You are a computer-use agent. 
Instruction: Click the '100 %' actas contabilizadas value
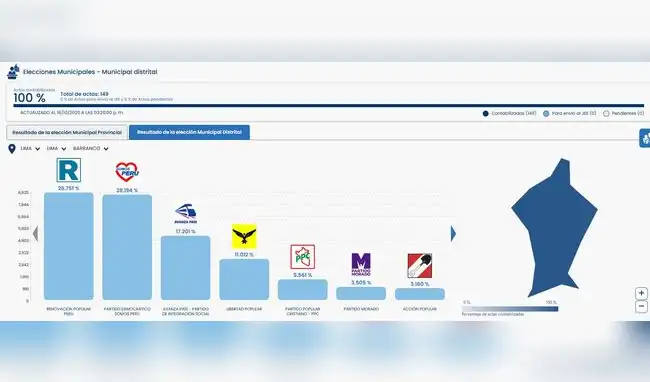29,98
